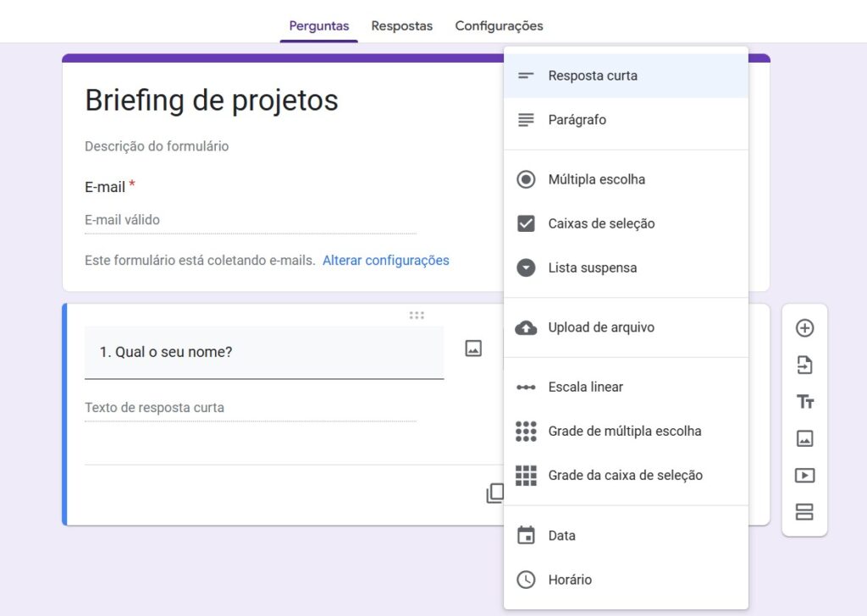Click the import questions icon
The width and height of the screenshot is (867, 616).
point(804,365)
